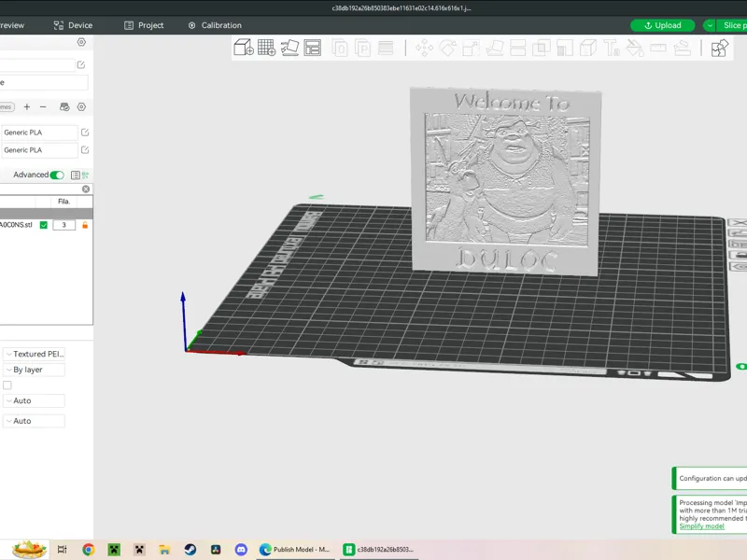Click the AMS sync filament icon
Screen dimensions: 747x560
pyautogui.click(x=64, y=107)
